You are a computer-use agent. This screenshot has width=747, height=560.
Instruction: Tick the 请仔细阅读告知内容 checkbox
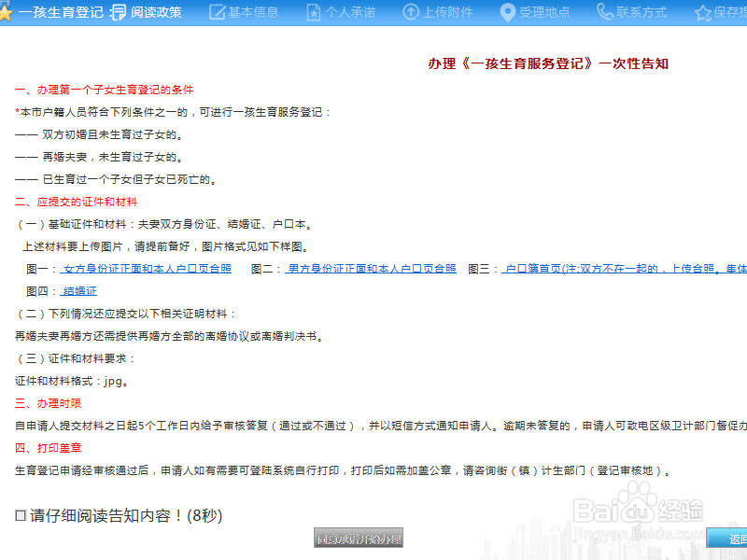(x=21, y=516)
